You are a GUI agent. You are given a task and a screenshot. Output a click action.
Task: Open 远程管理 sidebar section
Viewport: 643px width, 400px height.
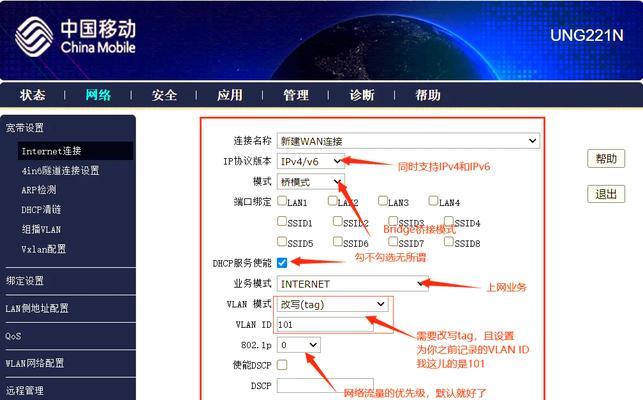click(25, 390)
